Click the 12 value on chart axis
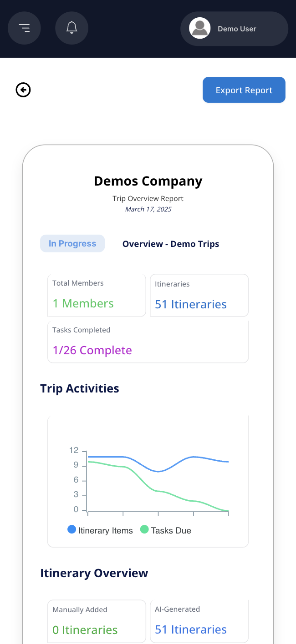Screen dimensions: 296x644 (74, 450)
